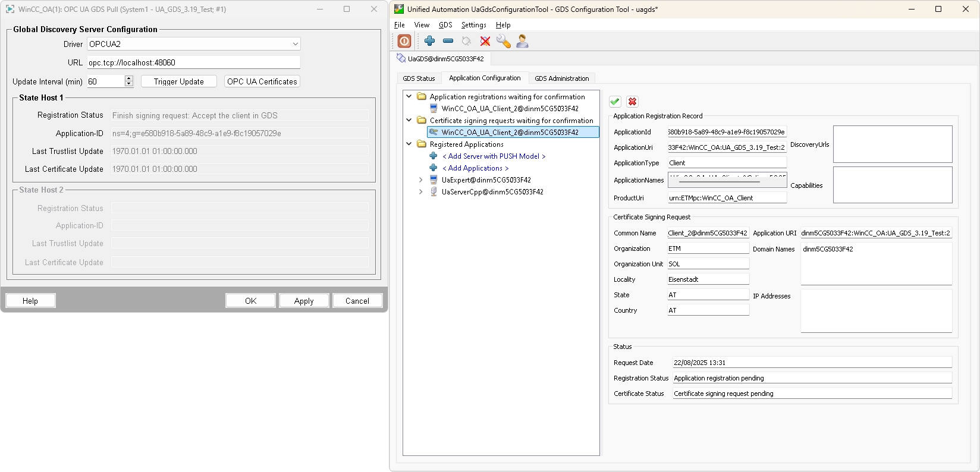
Task: Switch to the GDS Administration tab
Action: pyautogui.click(x=561, y=78)
